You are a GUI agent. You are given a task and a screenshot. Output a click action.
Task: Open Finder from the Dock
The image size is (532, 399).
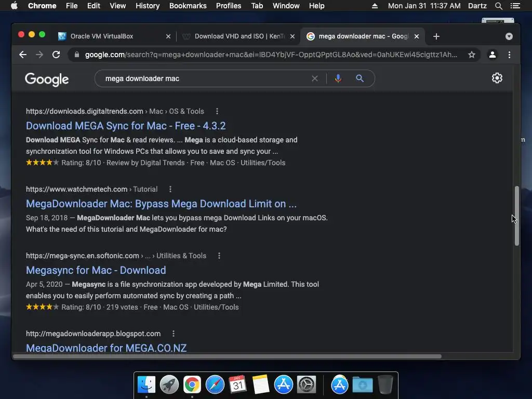pos(147,385)
